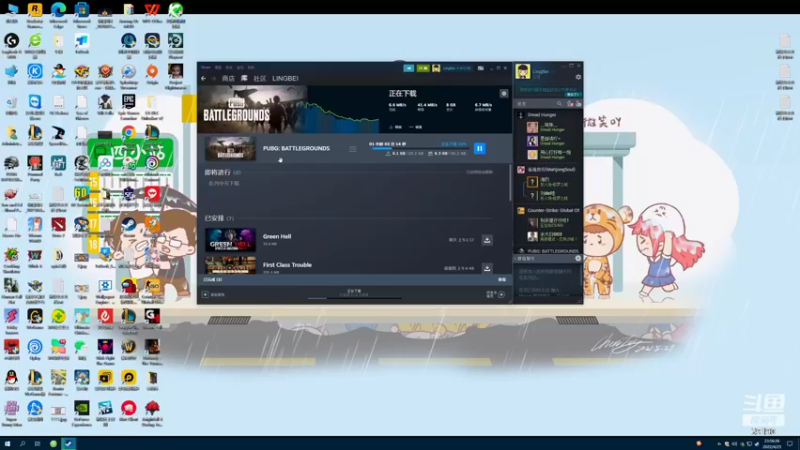This screenshot has height=450, width=800.
Task: Select the First Class Trouble title text
Action: click(287, 265)
